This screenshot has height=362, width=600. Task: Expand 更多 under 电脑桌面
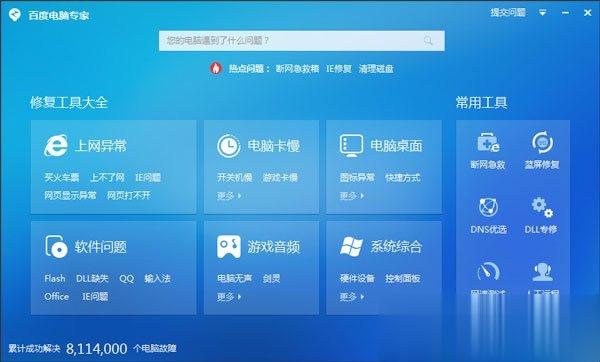[352, 196]
